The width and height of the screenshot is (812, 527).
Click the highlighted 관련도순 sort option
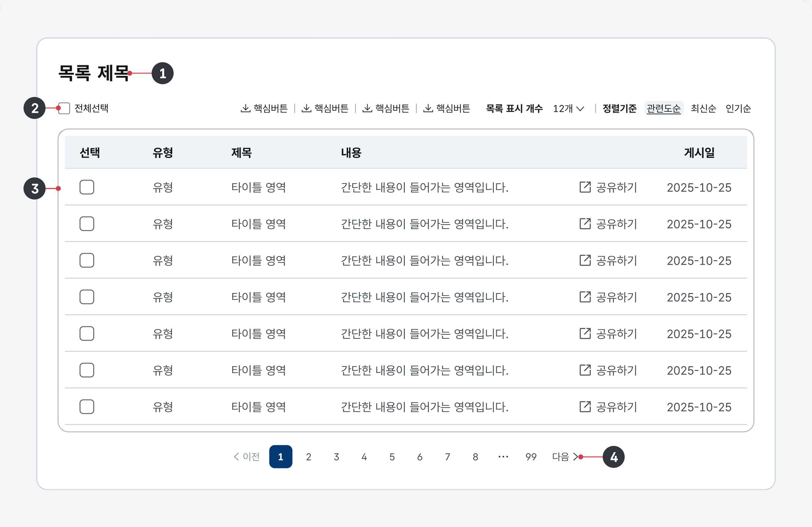tap(664, 108)
